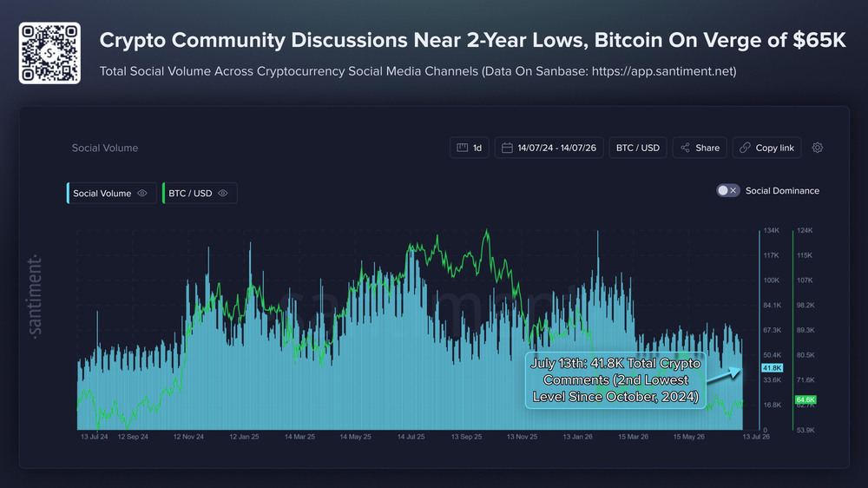Open the 14/07/24 - 14/07/26 date picker

549,148
